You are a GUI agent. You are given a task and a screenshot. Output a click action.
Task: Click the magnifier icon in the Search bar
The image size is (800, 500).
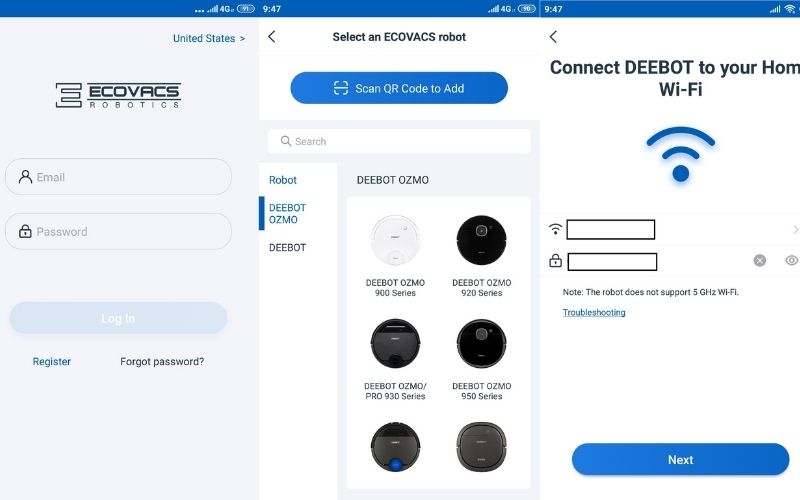tap(286, 141)
